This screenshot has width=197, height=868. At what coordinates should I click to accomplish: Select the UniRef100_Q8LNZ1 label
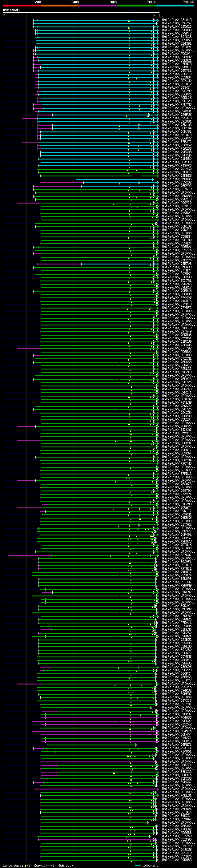click(x=177, y=61)
